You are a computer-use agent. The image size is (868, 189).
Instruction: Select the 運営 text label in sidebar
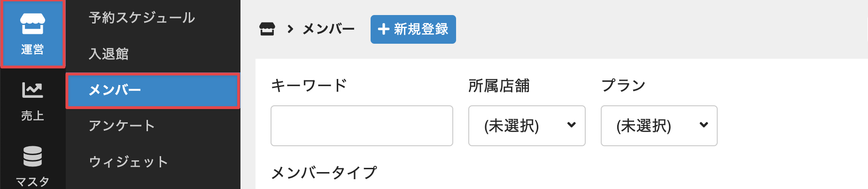point(32,49)
